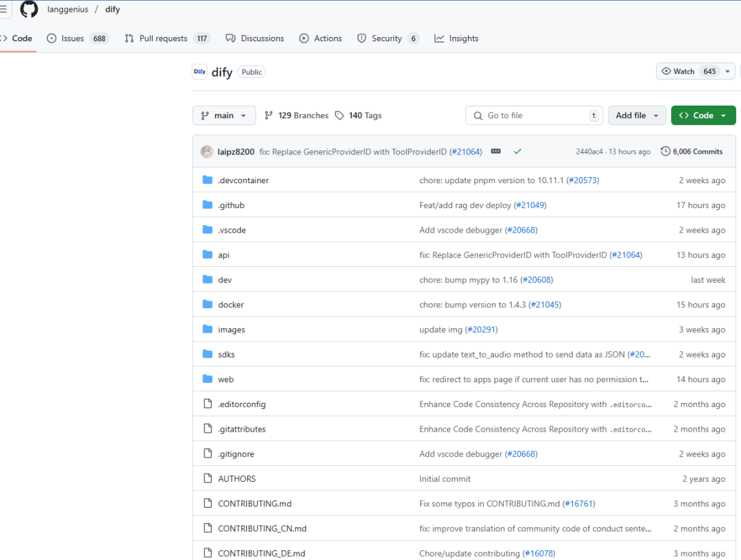The image size is (741, 560).
Task: Open the 6,006 Commits history link
Action: 692,151
